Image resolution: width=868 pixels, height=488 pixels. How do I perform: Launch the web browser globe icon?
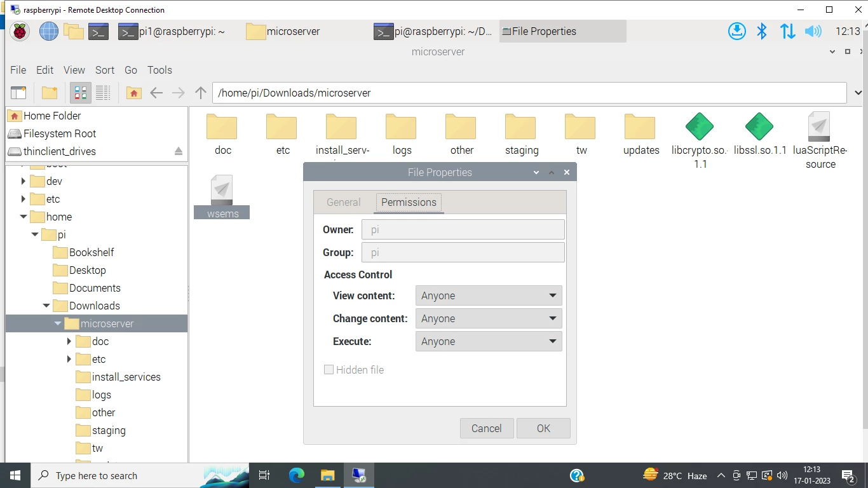[x=49, y=31]
